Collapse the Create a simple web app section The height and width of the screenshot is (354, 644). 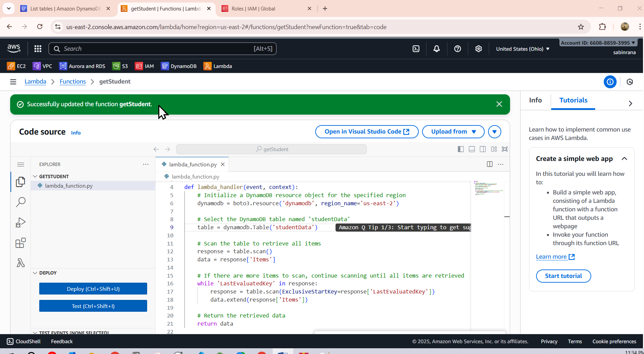click(x=624, y=159)
